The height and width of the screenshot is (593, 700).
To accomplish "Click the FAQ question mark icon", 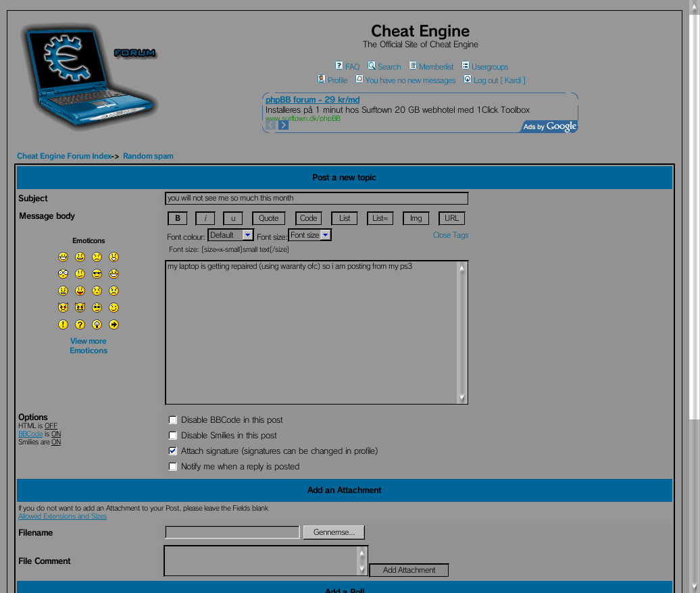I will [339, 66].
